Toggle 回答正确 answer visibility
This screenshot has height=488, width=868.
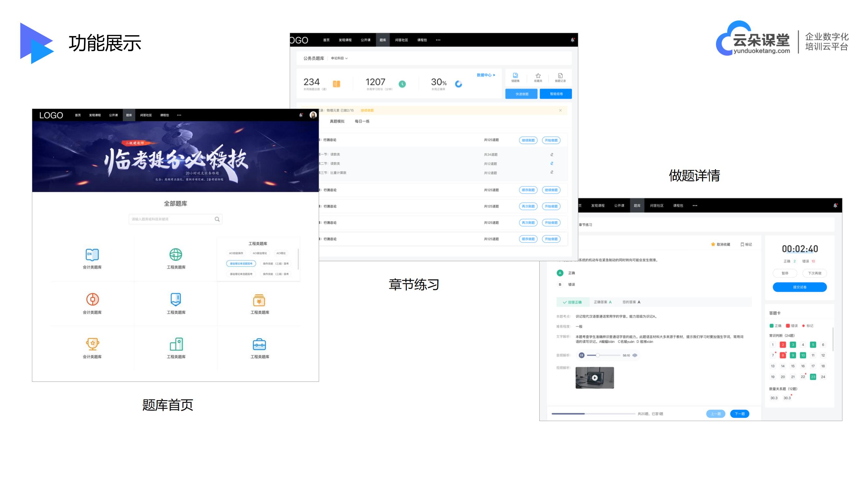[x=571, y=302]
